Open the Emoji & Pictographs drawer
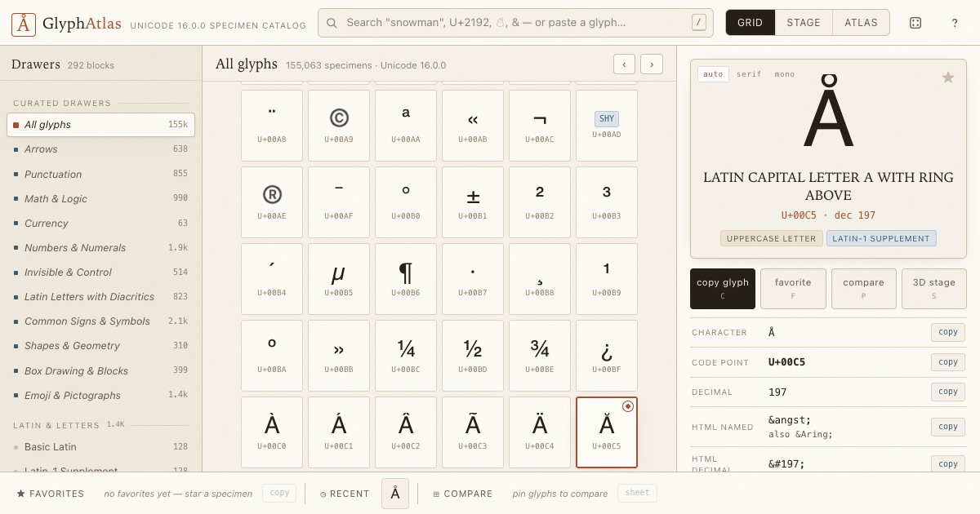 (101, 395)
